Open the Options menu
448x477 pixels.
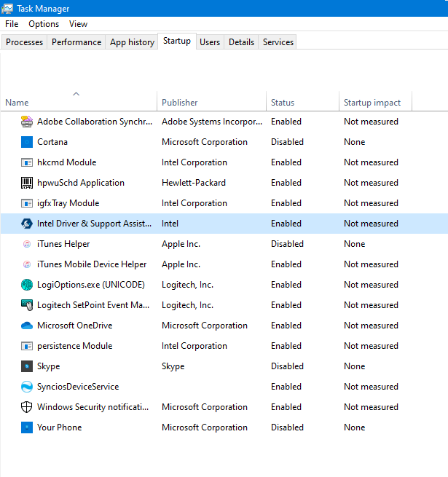[44, 24]
